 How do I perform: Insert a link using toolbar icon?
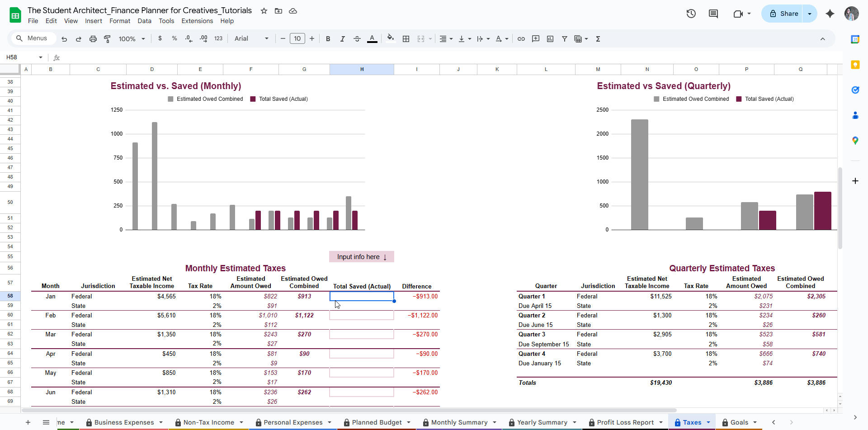click(521, 39)
